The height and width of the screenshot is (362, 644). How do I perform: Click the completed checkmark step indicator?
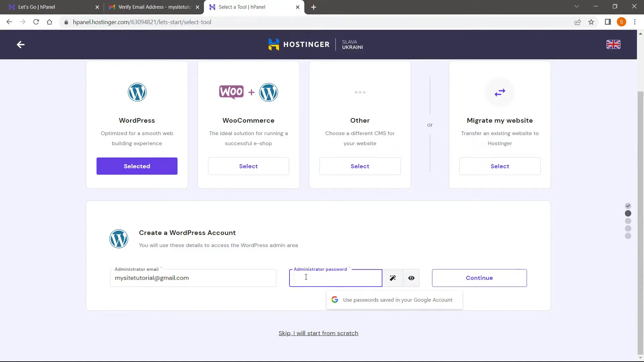tap(628, 206)
